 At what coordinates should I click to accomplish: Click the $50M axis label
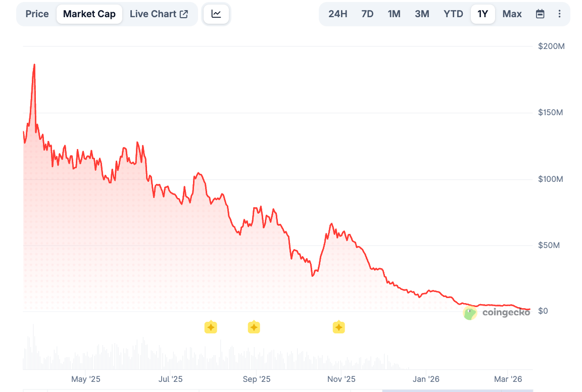pyautogui.click(x=549, y=246)
